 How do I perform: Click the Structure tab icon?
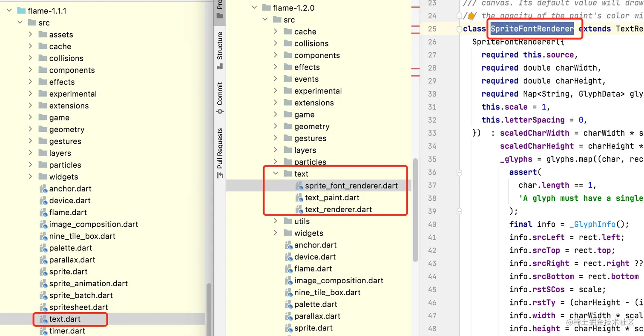click(x=220, y=66)
